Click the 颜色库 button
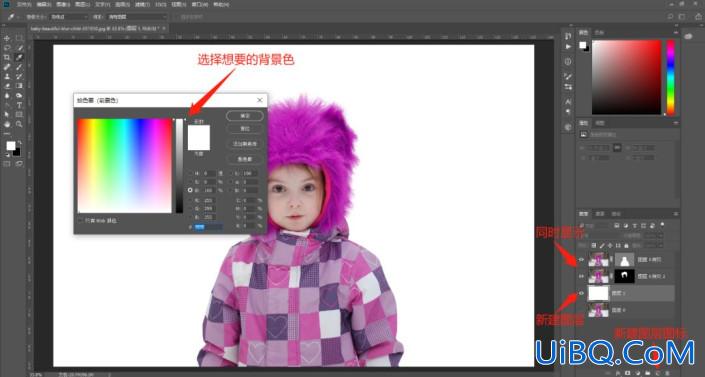Image resolution: width=705 pixels, height=377 pixels. pyautogui.click(x=245, y=159)
